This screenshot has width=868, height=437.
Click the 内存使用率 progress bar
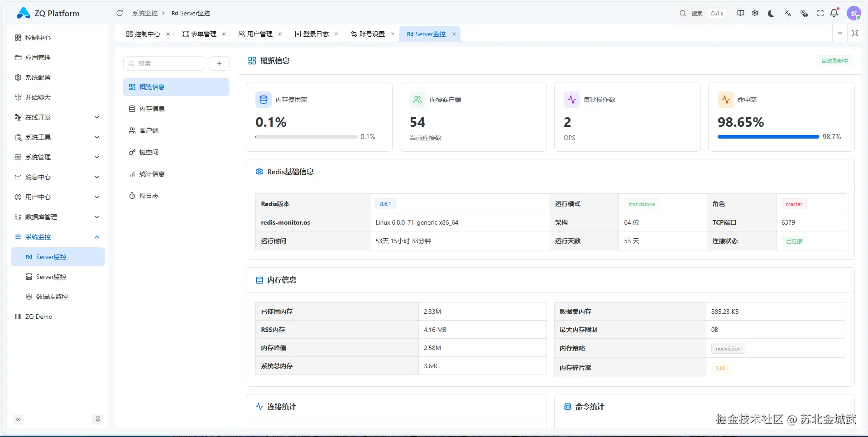tap(307, 137)
